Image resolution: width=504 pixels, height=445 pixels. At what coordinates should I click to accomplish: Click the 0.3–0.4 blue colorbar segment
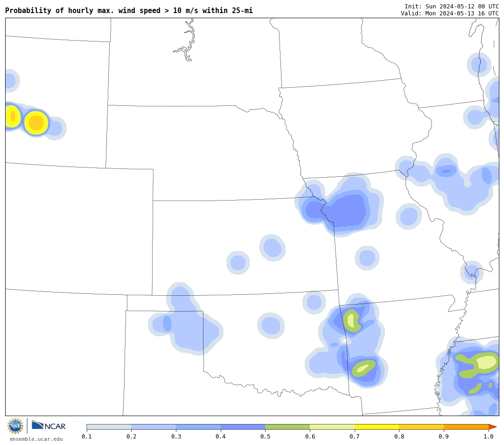198,427
